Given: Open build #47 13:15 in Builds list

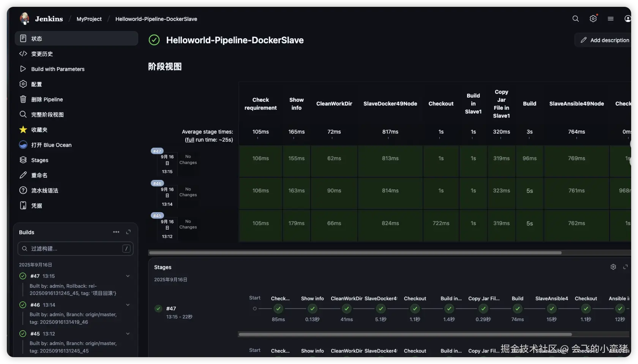Looking at the screenshot, I should coord(43,276).
